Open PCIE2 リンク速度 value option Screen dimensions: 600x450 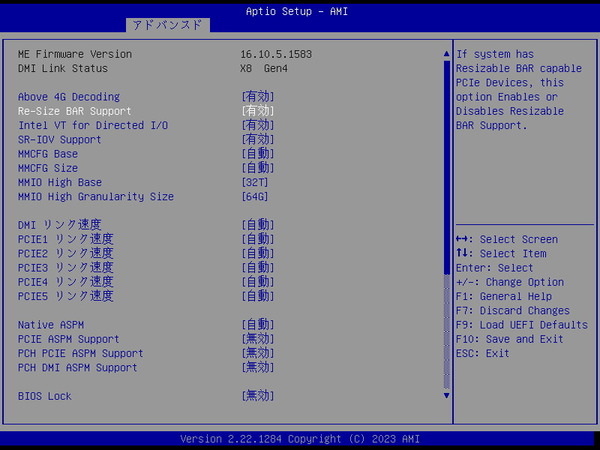pyautogui.click(x=258, y=253)
